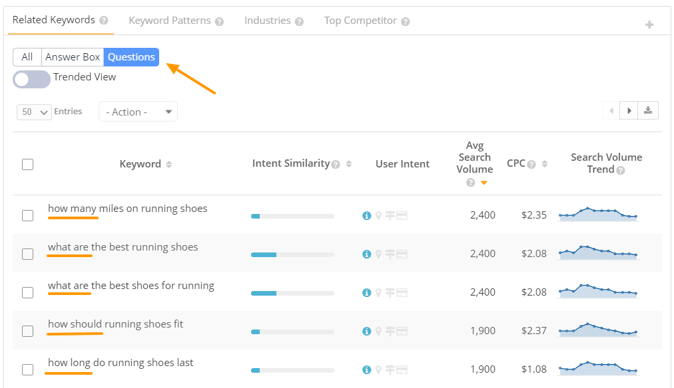
Task: Expand the Action dropdown menu
Action: pos(138,112)
